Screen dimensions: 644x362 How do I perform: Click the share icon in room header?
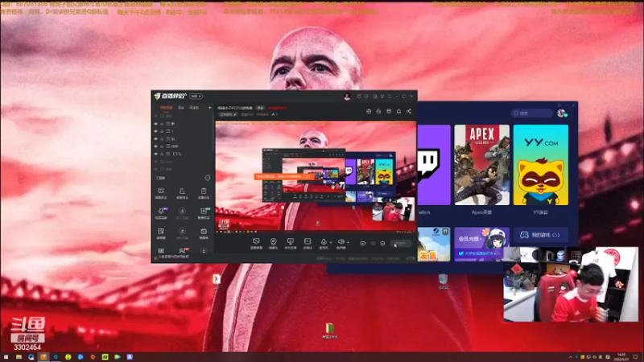(x=409, y=111)
